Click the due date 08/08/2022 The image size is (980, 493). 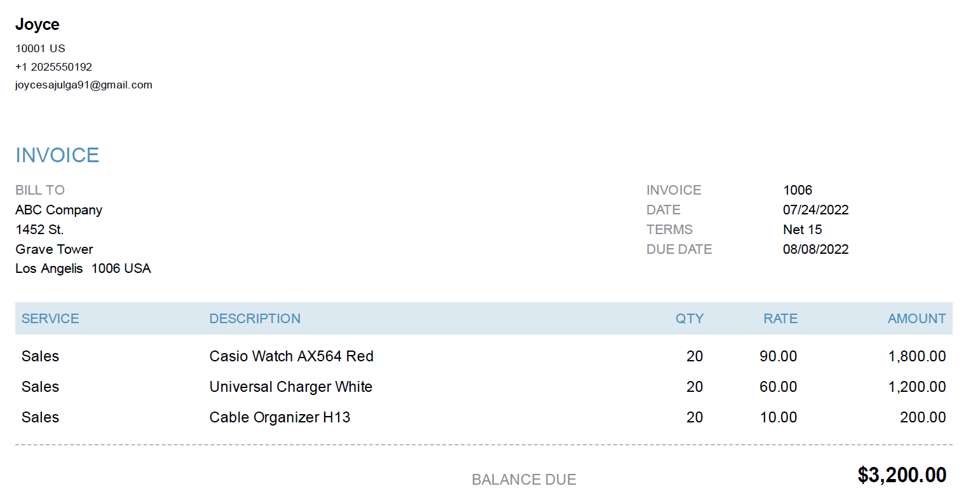(x=815, y=249)
